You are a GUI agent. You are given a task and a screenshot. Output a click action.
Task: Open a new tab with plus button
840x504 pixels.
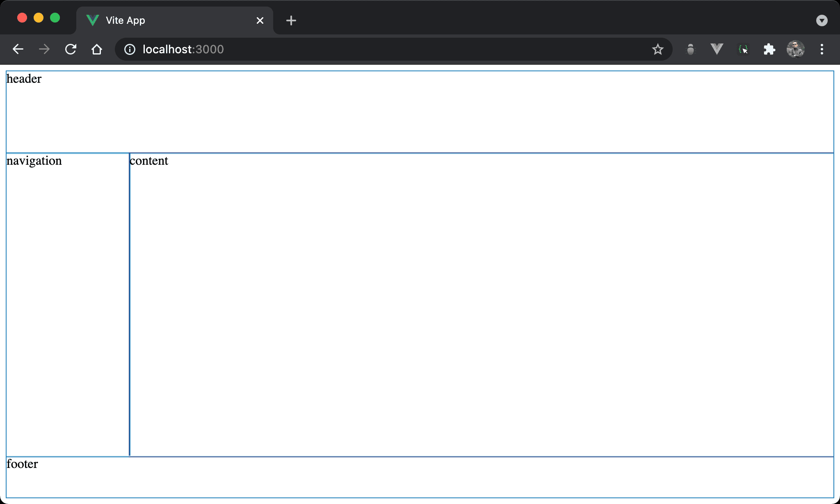pyautogui.click(x=291, y=20)
